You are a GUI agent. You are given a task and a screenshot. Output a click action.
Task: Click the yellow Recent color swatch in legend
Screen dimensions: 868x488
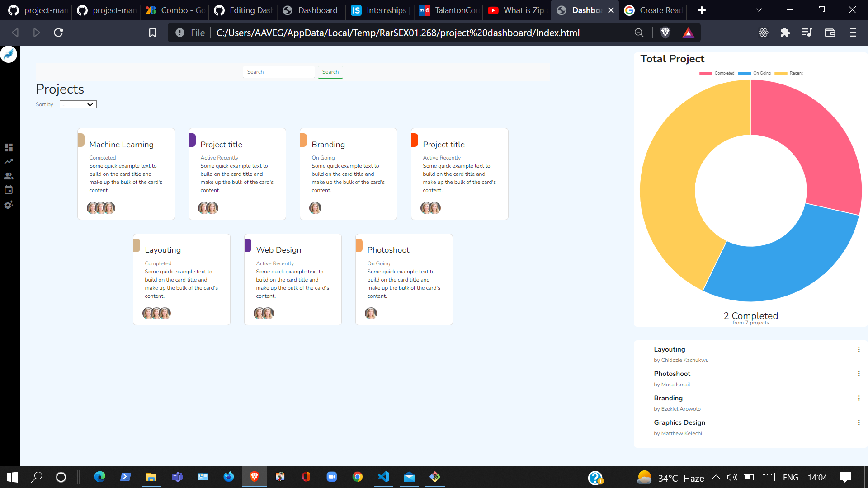[x=780, y=73]
